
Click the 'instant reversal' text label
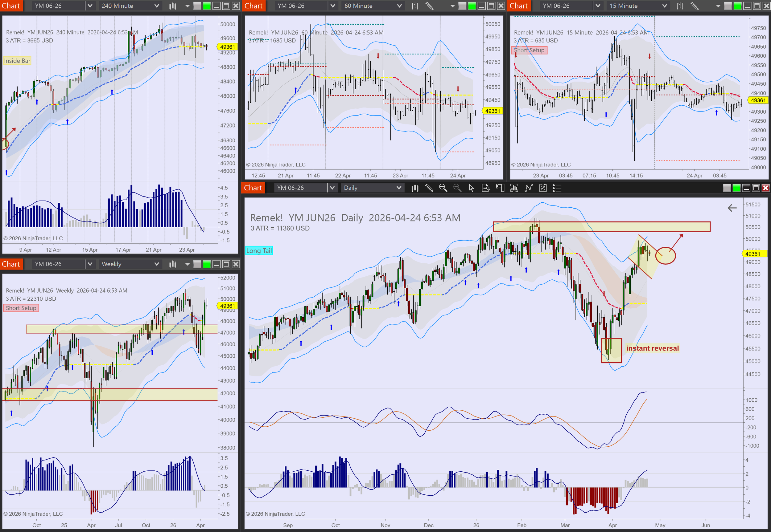pyautogui.click(x=652, y=348)
